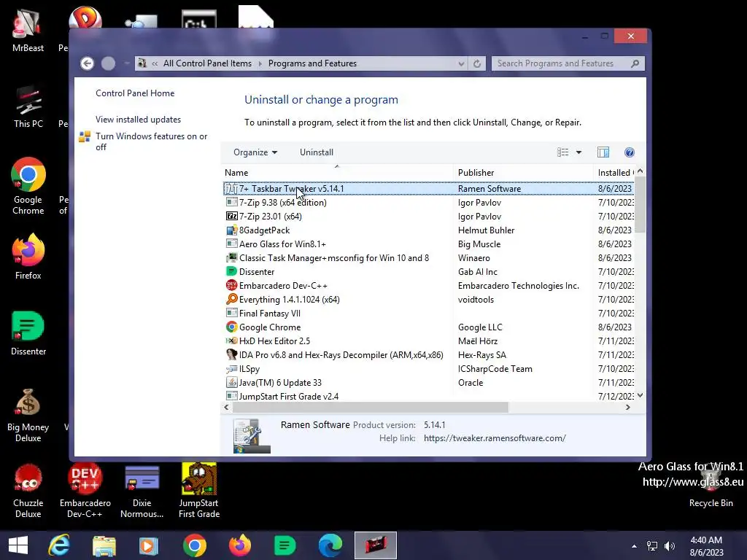Select 7-Zip 9.38 (x64 edition) entry
This screenshot has width=747, height=560.
[x=282, y=203]
